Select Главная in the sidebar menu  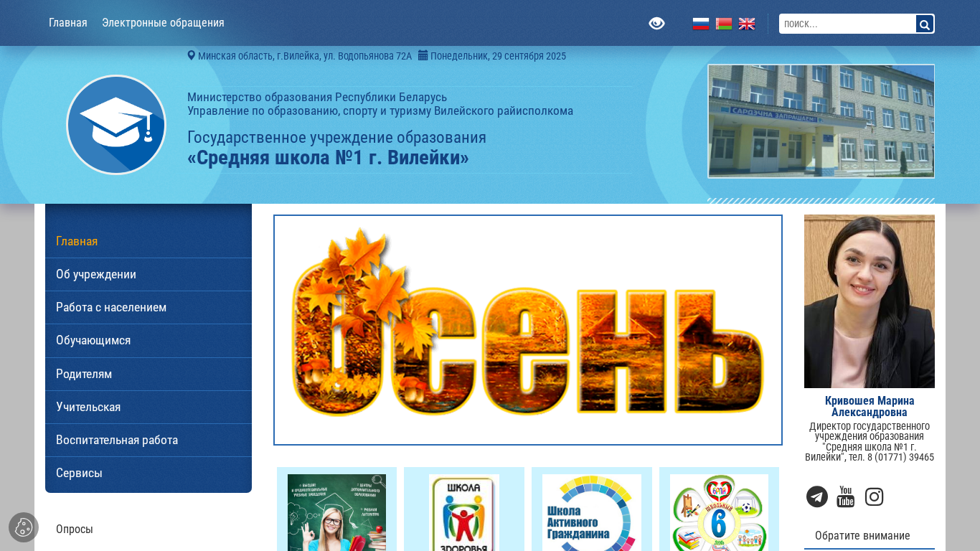click(x=149, y=241)
